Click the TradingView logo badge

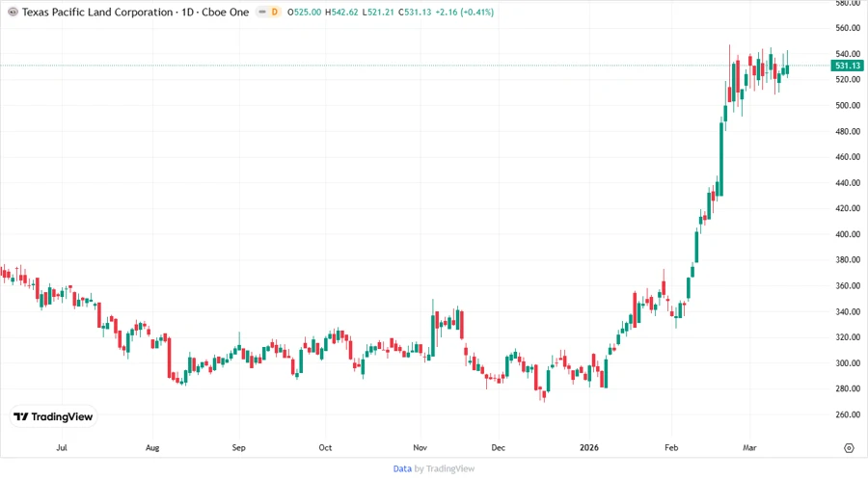point(53,416)
